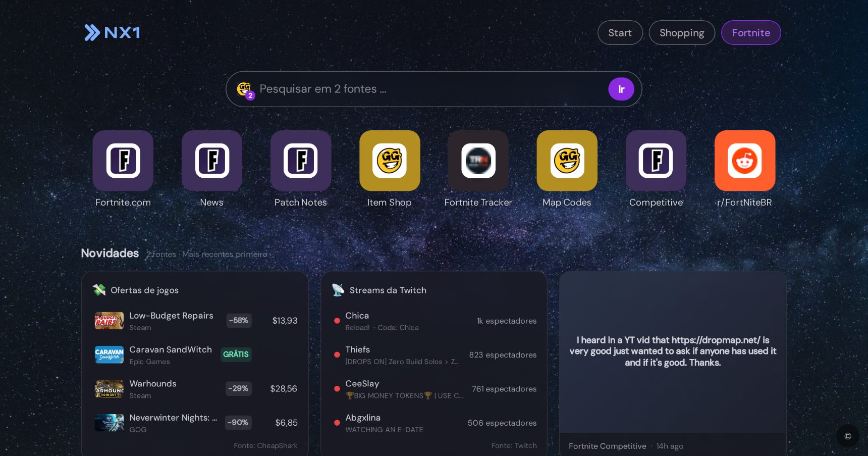
Task: Open the Neverwinter Nights deal title
Action: [x=173, y=418]
